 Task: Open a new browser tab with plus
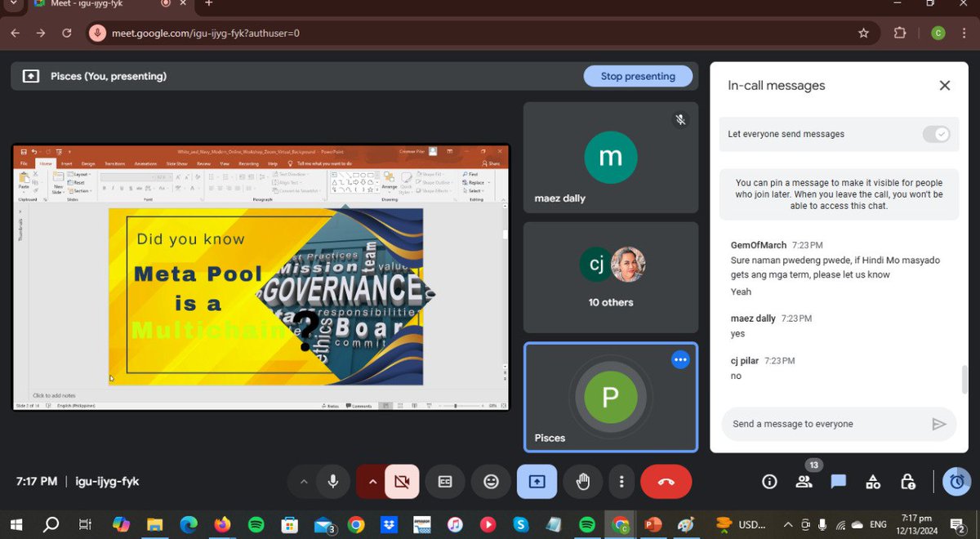pyautogui.click(x=208, y=3)
